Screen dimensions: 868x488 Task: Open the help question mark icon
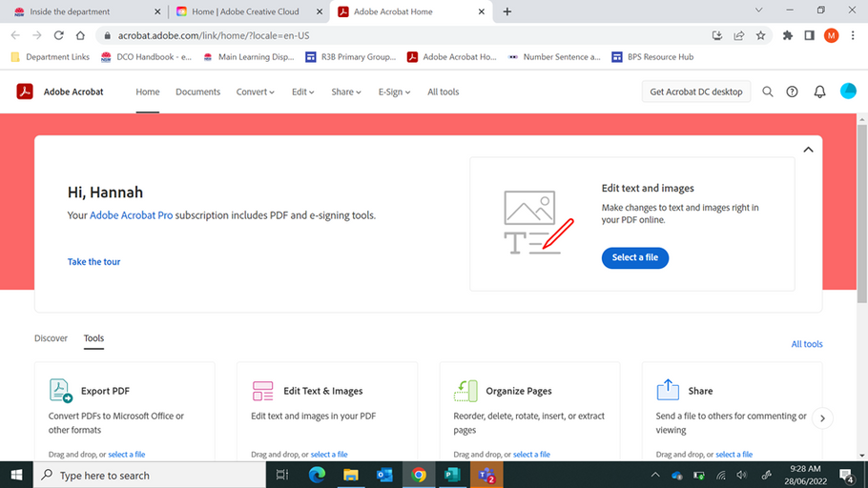coord(792,91)
